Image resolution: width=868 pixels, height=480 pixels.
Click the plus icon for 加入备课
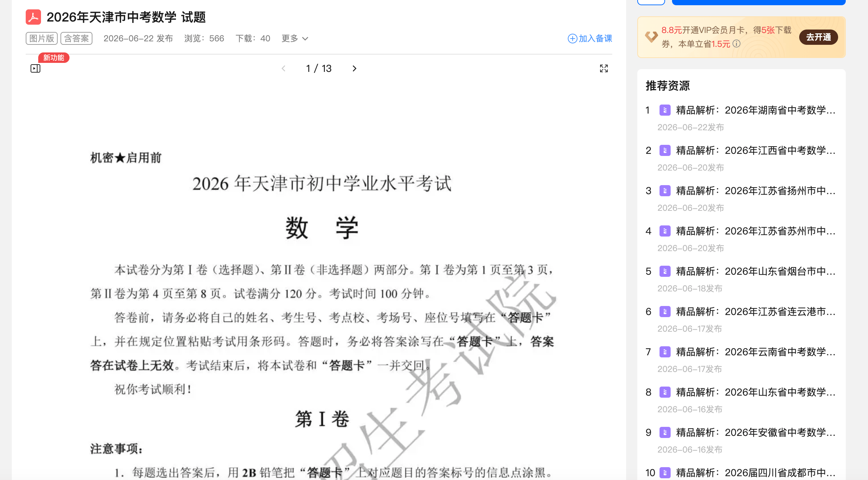pyautogui.click(x=572, y=39)
